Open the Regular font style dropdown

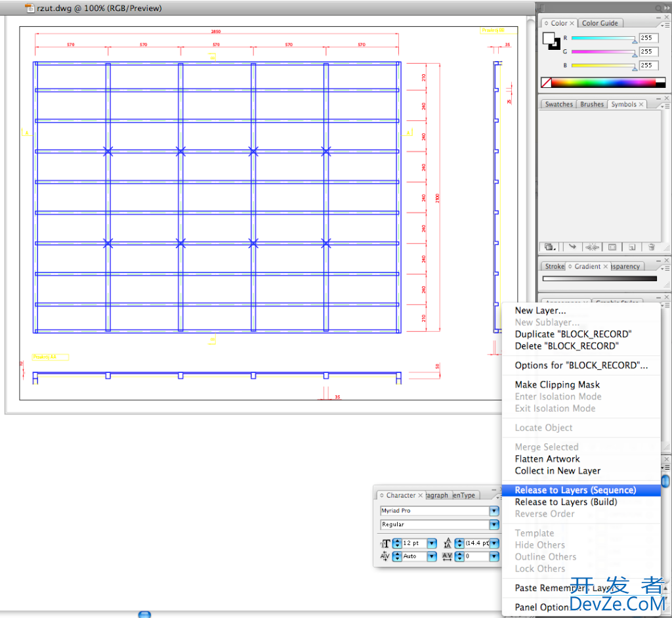(494, 525)
